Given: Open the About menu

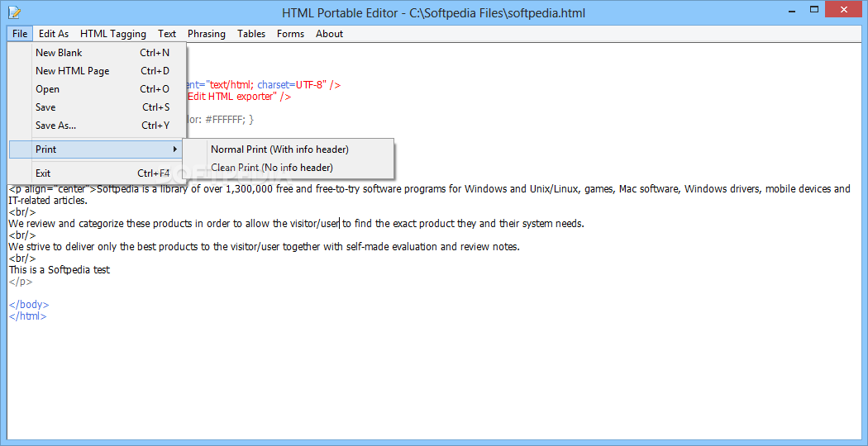Looking at the screenshot, I should 329,34.
